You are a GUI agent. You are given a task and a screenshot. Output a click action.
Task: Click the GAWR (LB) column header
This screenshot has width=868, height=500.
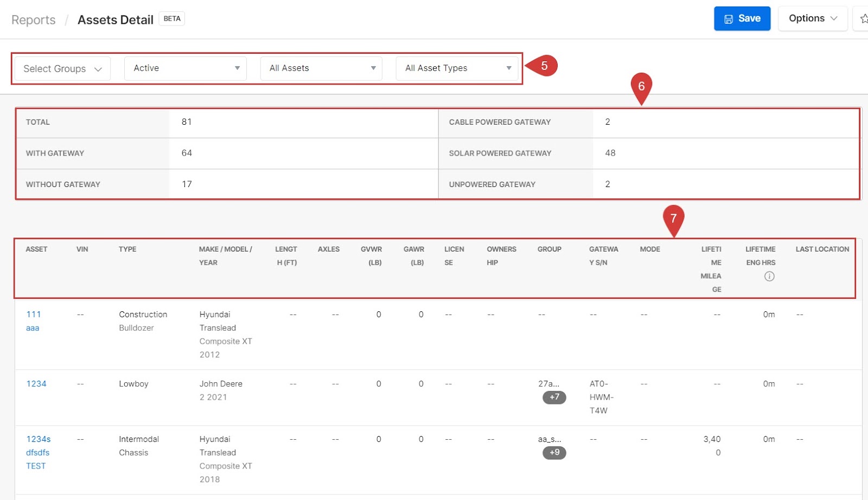tap(414, 256)
